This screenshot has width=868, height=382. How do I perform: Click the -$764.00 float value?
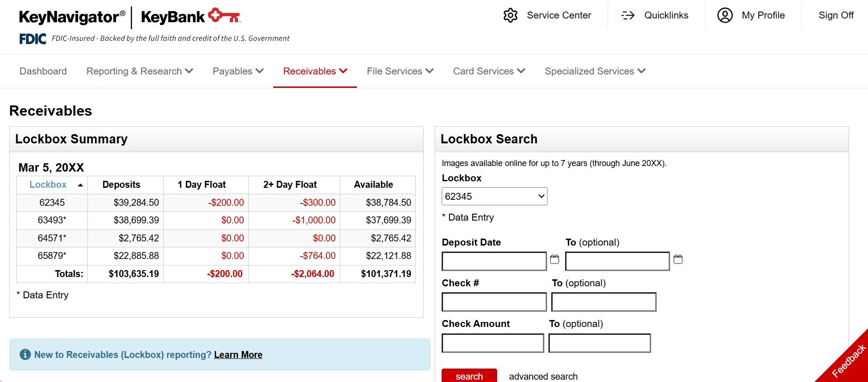(317, 256)
